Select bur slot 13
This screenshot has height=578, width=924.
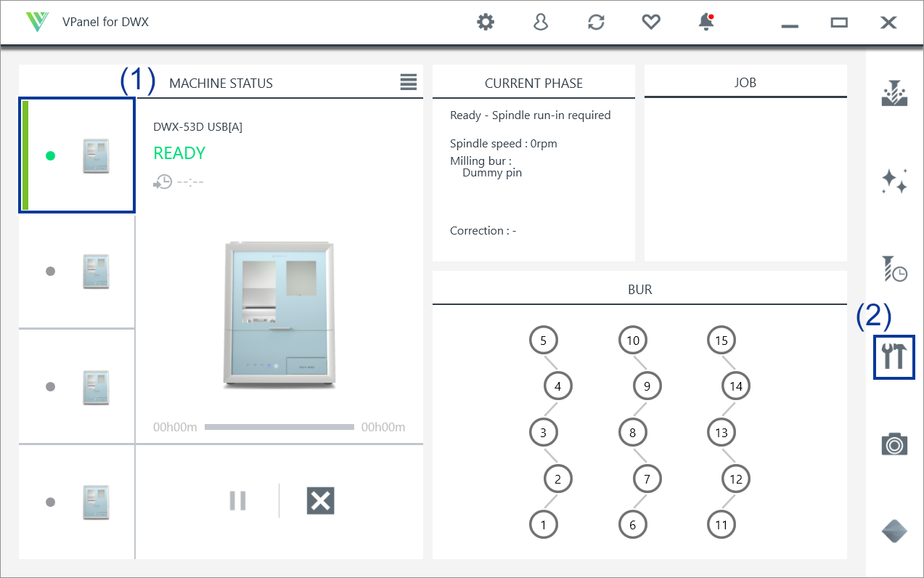click(x=721, y=433)
